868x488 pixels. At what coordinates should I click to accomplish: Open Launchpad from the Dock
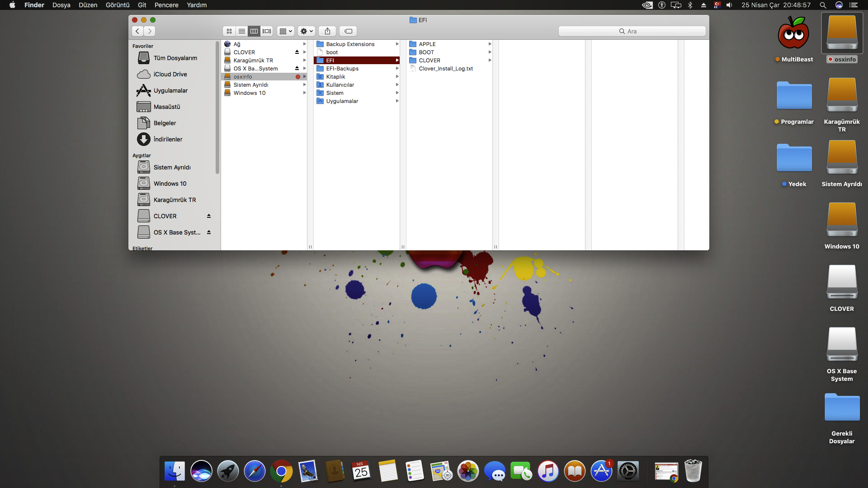point(228,471)
